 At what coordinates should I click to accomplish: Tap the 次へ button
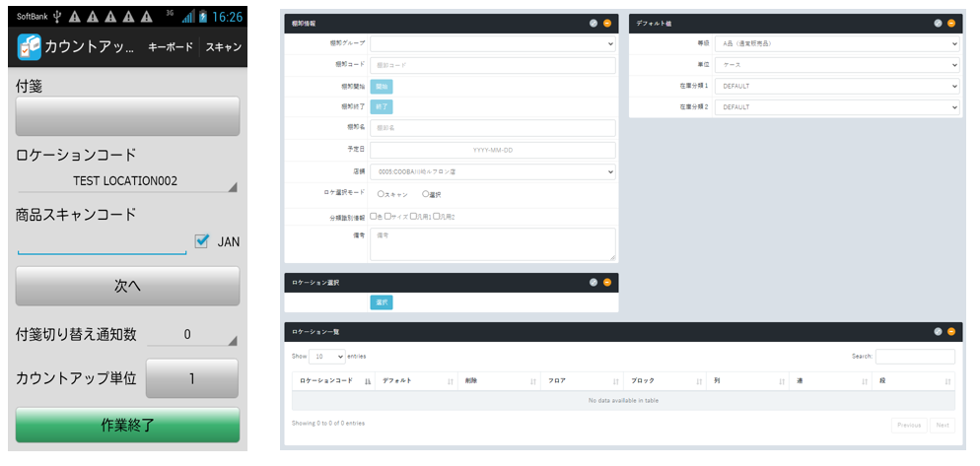127,286
